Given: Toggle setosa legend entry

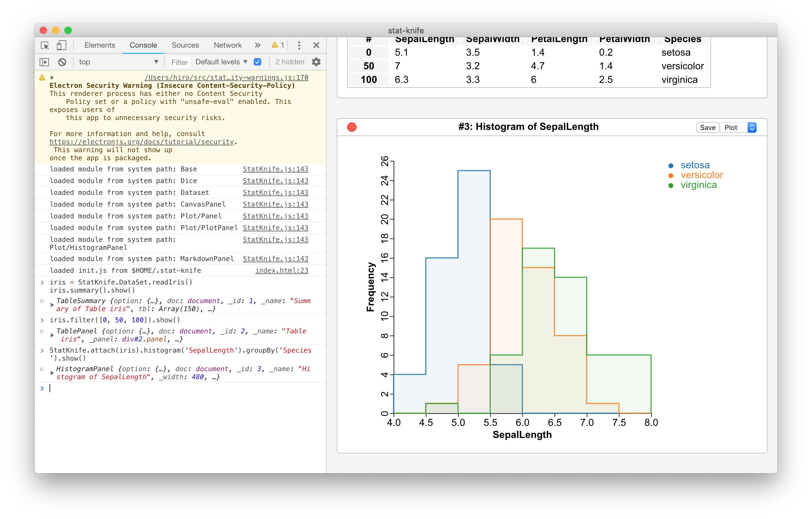Looking at the screenshot, I should pyautogui.click(x=695, y=165).
